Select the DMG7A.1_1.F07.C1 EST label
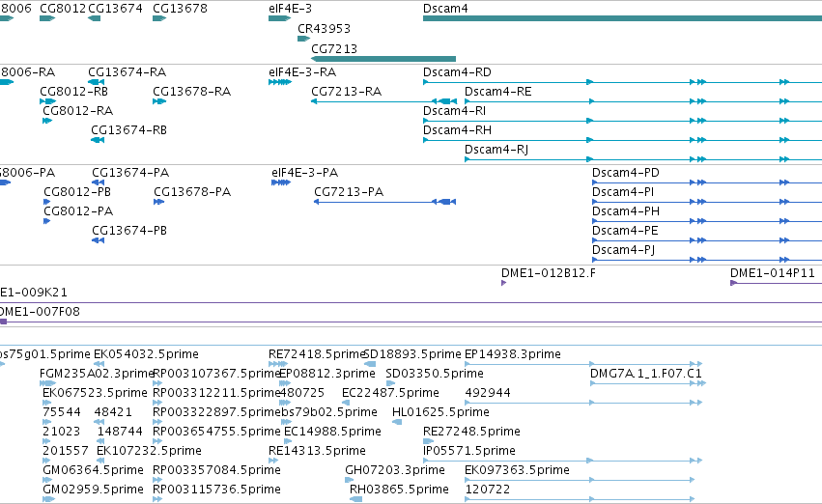This screenshot has width=822, height=504. 646,374
